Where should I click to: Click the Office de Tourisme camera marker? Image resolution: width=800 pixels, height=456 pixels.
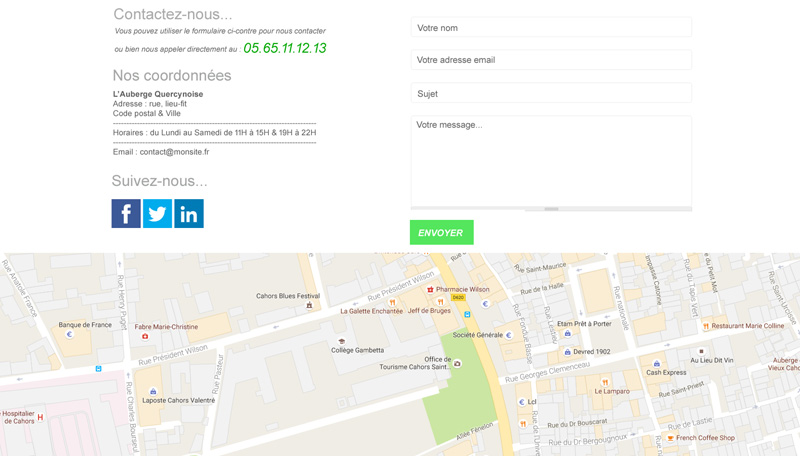(x=458, y=364)
